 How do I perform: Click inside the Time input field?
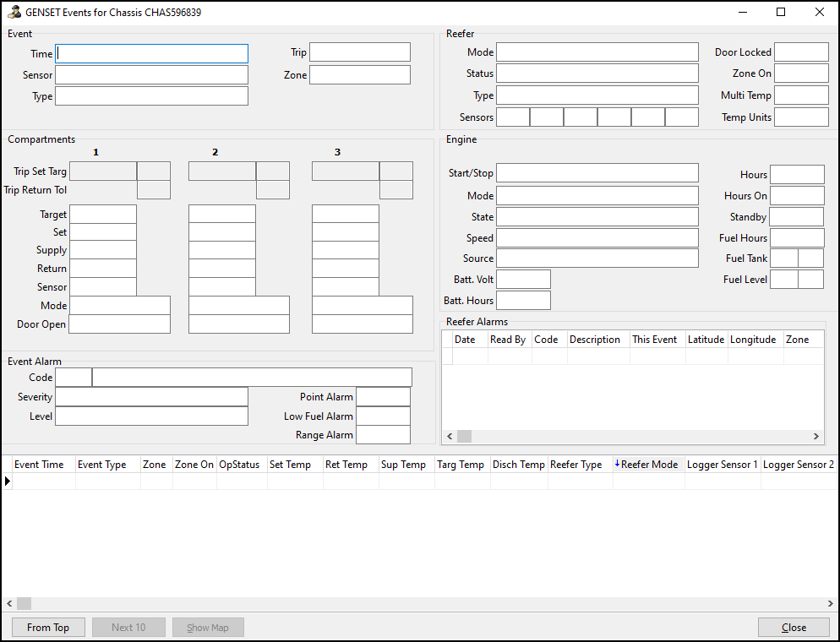point(151,53)
